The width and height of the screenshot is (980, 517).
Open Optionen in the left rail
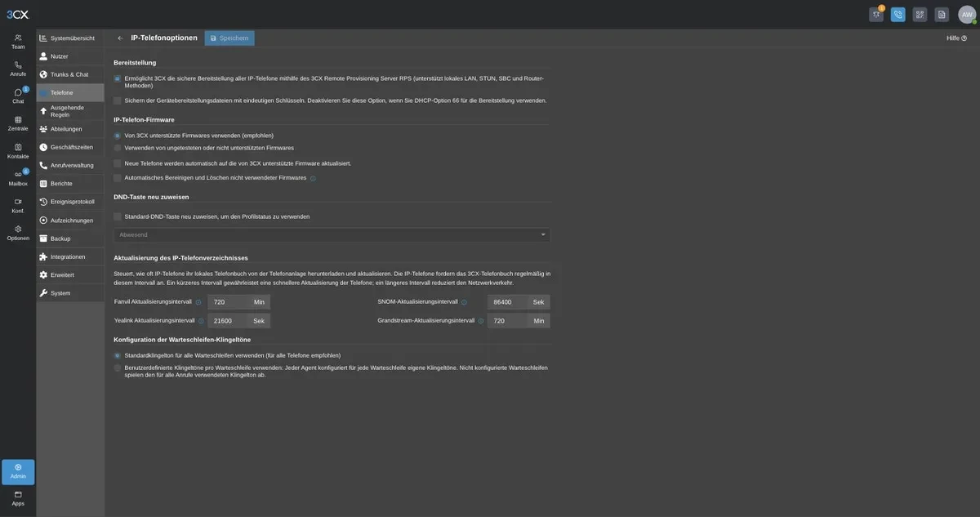coord(18,233)
